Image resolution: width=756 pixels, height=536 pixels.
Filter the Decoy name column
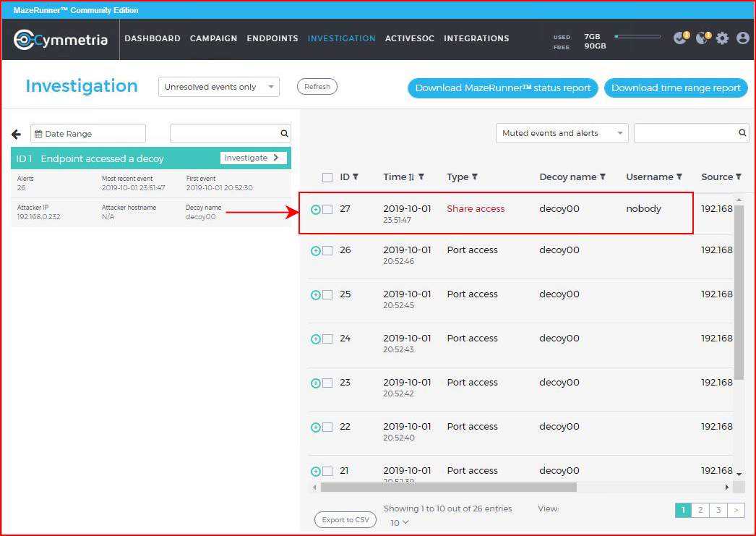[x=603, y=177]
